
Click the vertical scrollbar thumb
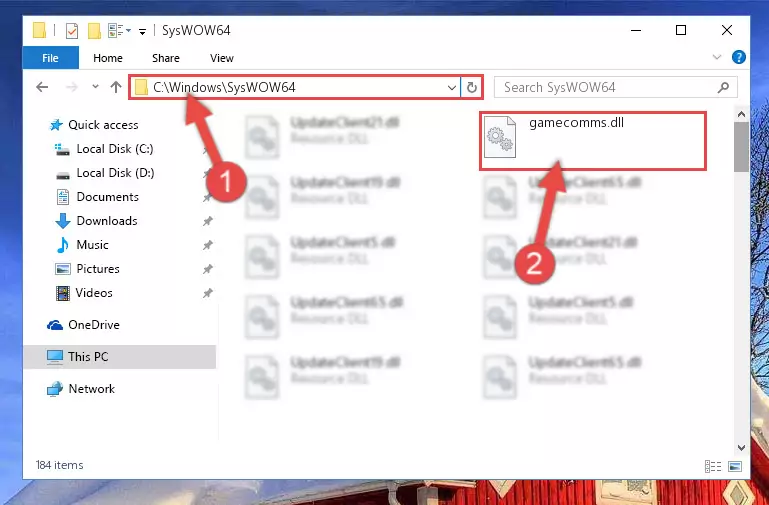742,147
